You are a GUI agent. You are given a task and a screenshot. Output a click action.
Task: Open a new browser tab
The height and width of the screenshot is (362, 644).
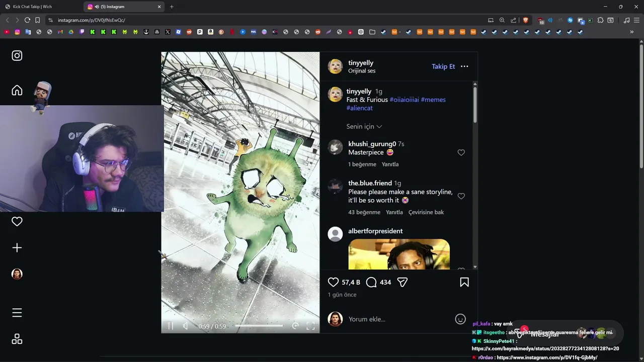172,7
